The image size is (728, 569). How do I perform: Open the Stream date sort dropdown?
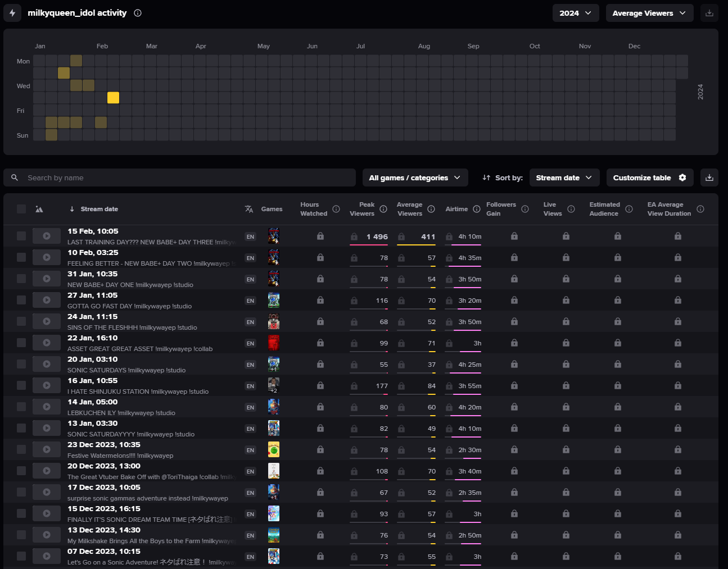point(564,177)
